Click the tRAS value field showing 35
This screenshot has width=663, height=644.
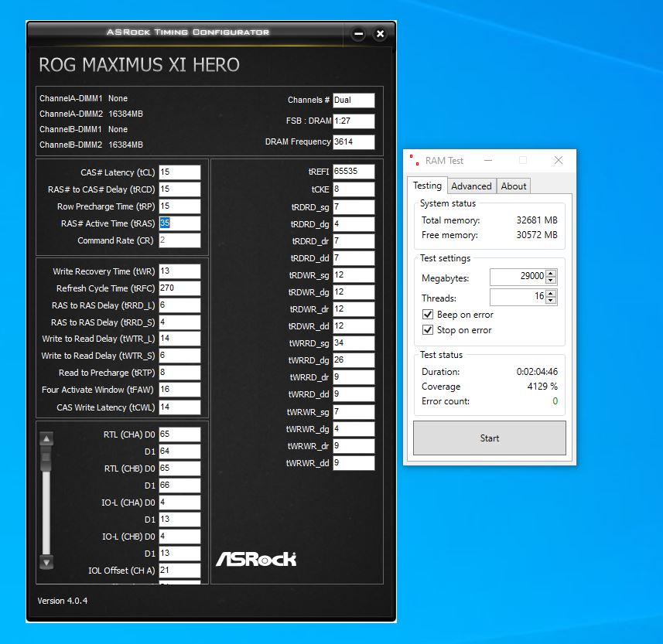pyautogui.click(x=179, y=223)
